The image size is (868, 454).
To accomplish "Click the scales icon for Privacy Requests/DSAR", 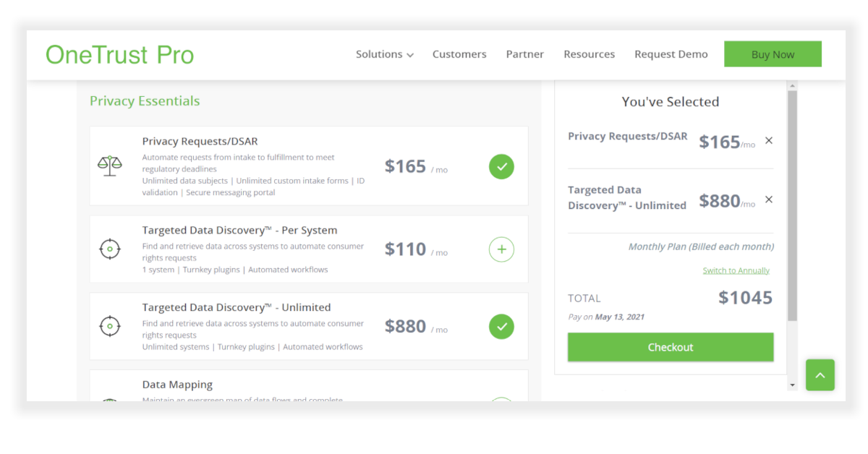I will 110,166.
